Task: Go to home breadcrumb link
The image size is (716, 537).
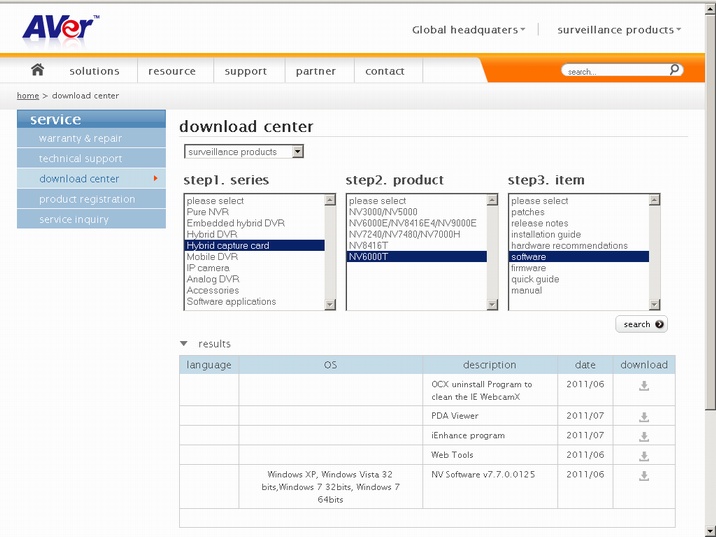Action: pos(28,96)
